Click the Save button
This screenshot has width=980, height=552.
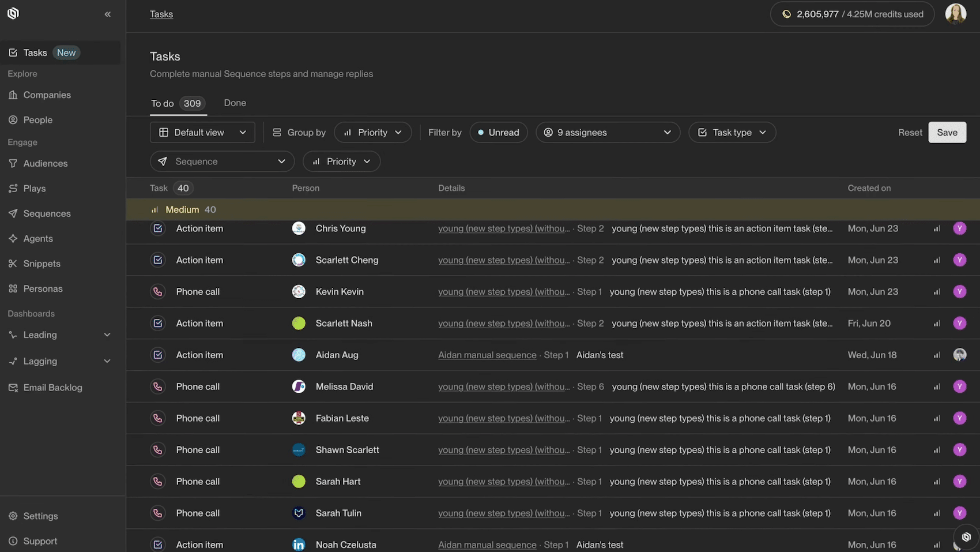(x=947, y=133)
